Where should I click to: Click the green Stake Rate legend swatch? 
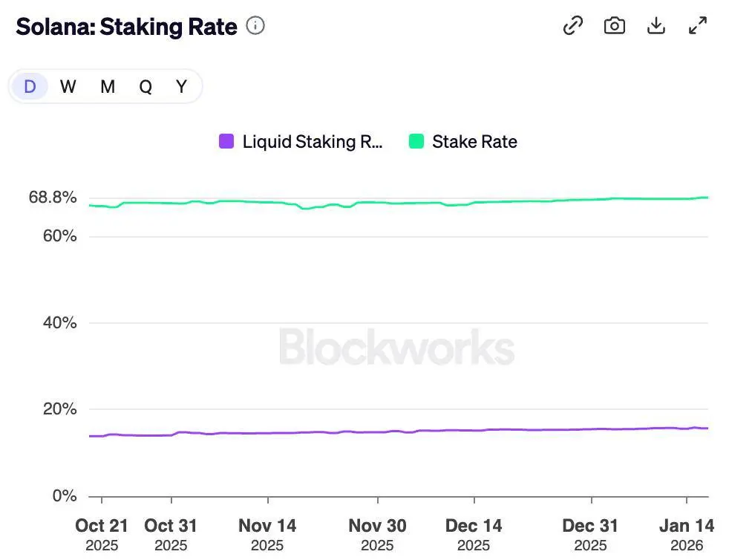pyautogui.click(x=416, y=141)
